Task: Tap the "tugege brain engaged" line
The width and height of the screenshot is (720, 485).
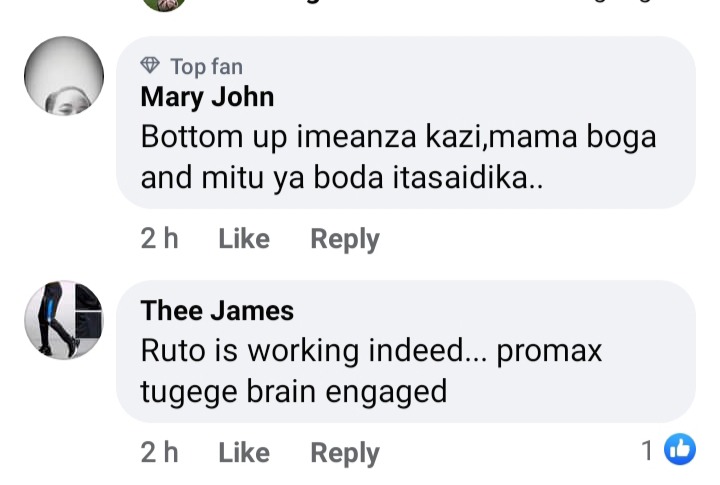Action: click(293, 392)
